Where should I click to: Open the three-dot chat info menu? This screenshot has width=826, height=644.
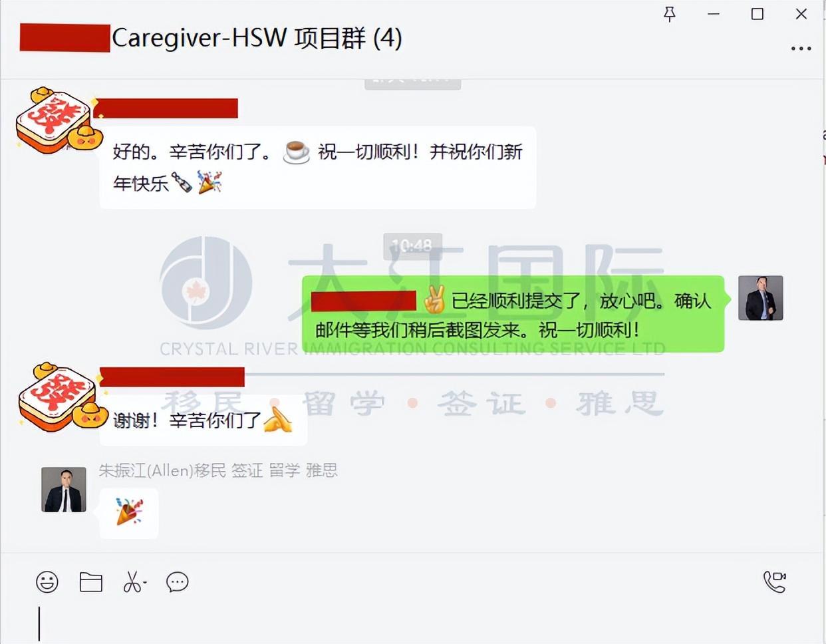coord(801,49)
